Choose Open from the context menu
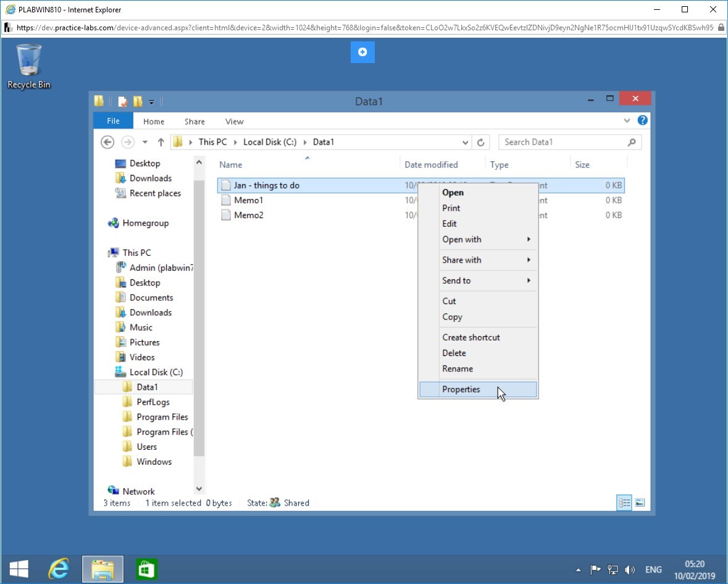 (478, 192)
